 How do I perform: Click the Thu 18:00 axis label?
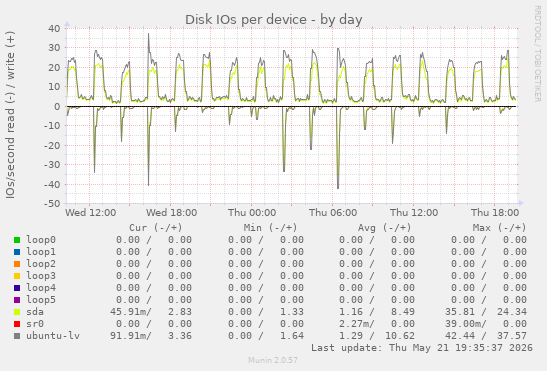(x=495, y=213)
